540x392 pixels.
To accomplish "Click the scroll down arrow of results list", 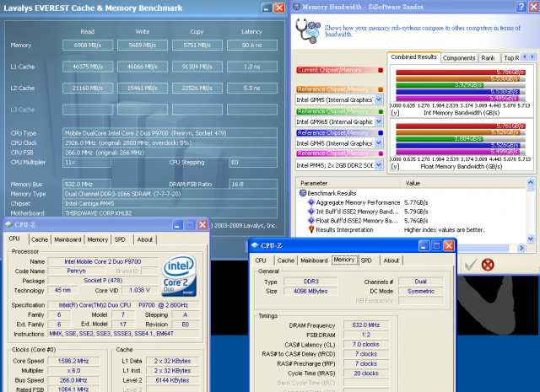I will (x=531, y=239).
